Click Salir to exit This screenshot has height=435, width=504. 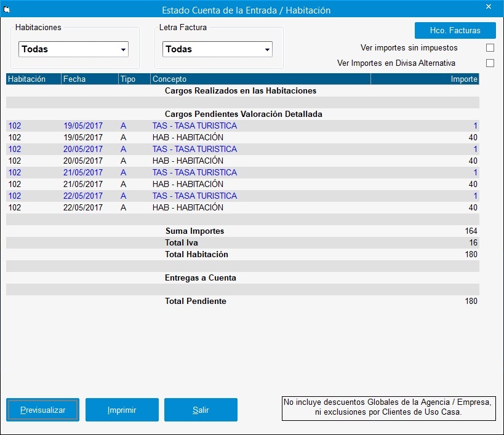pos(201,410)
